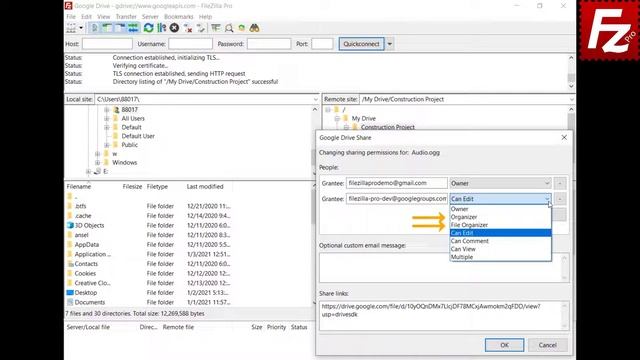Remove the filezilla-pro-dev grantee row
640x360 pixels.
pos(560,199)
